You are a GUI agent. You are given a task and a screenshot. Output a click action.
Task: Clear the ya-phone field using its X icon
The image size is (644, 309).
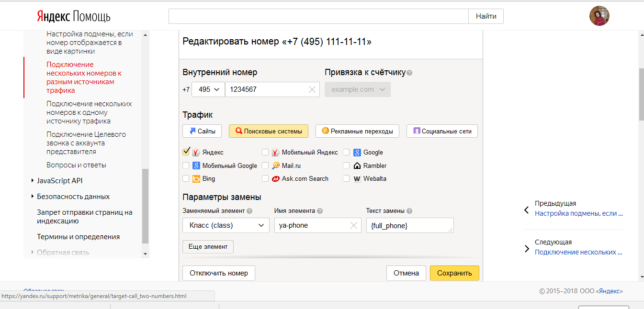(354, 225)
